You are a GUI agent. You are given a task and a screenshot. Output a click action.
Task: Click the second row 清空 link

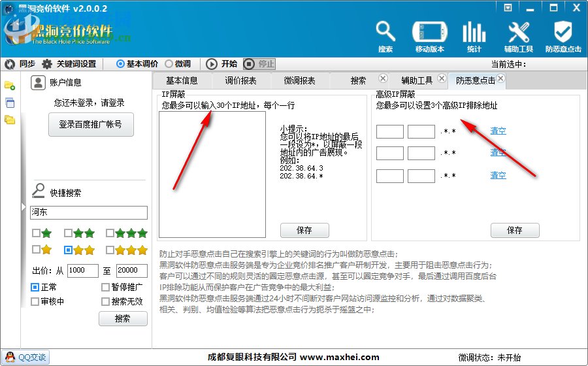pyautogui.click(x=498, y=153)
